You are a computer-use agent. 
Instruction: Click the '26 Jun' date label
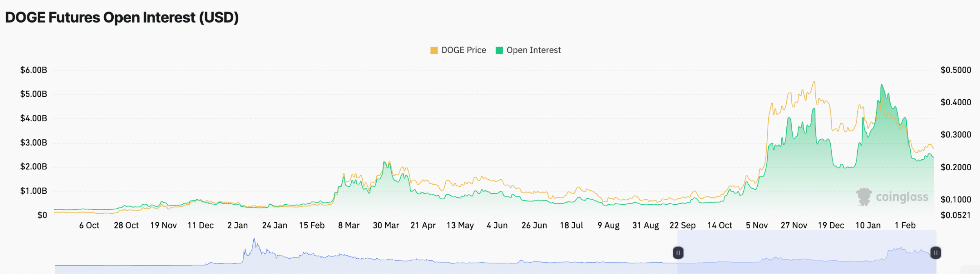coord(534,225)
